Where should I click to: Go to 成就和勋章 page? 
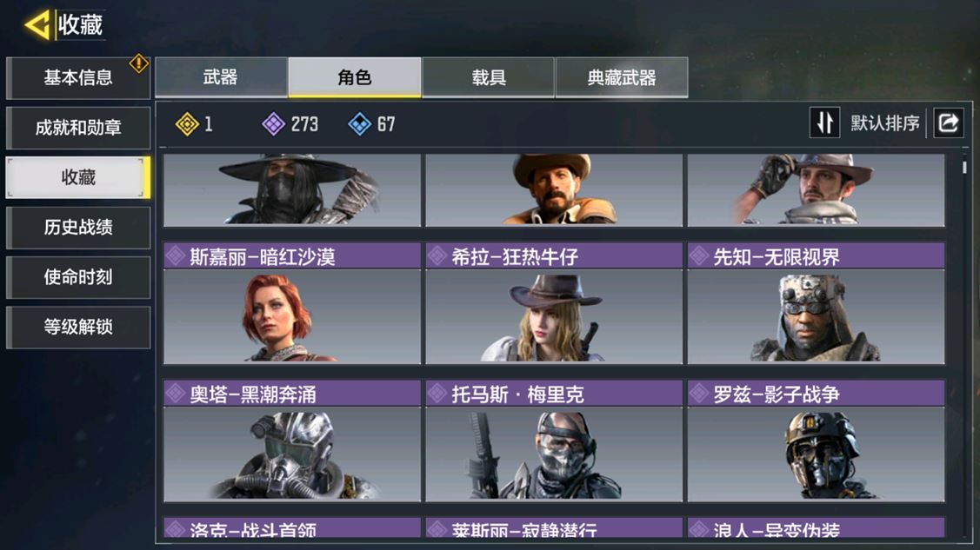(78, 128)
